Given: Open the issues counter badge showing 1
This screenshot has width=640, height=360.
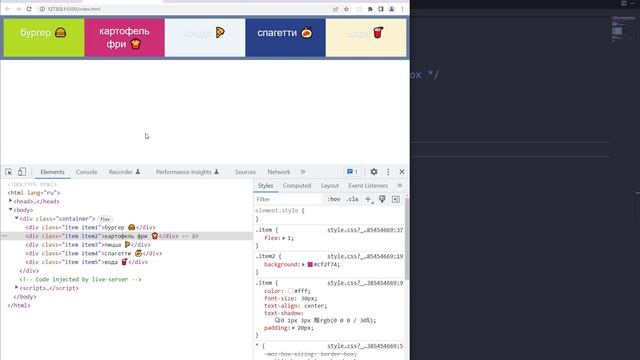Looking at the screenshot, I should [352, 172].
